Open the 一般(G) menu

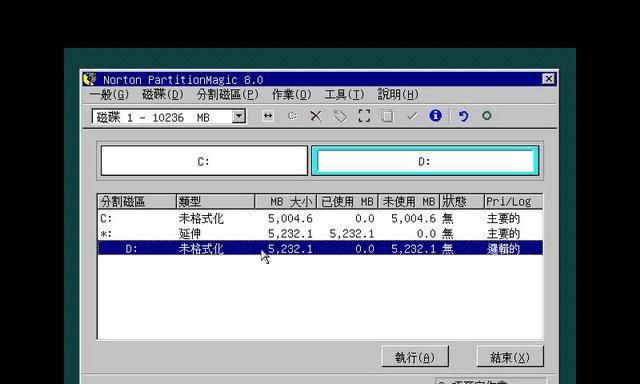109,95
